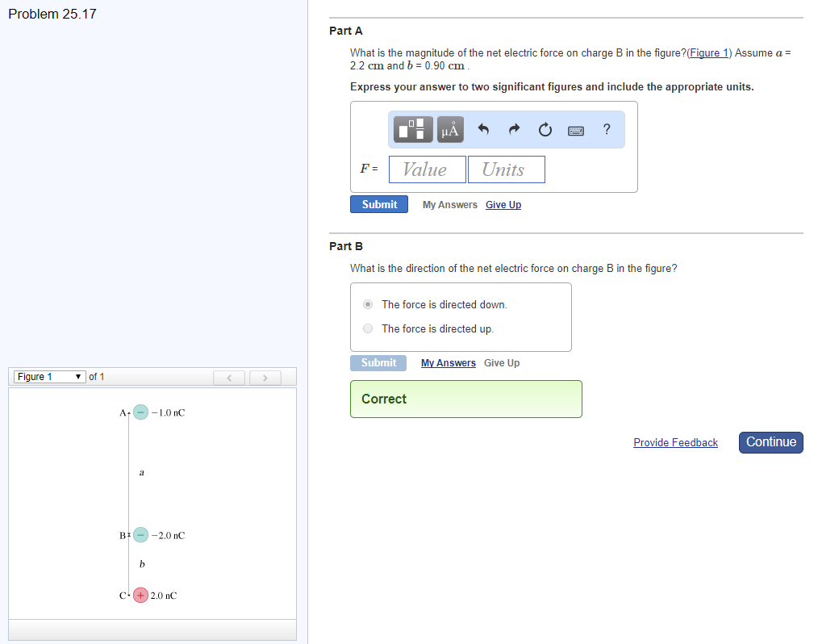The width and height of the screenshot is (818, 644).
Task: Reset the answer with the circular arrow
Action: [545, 129]
